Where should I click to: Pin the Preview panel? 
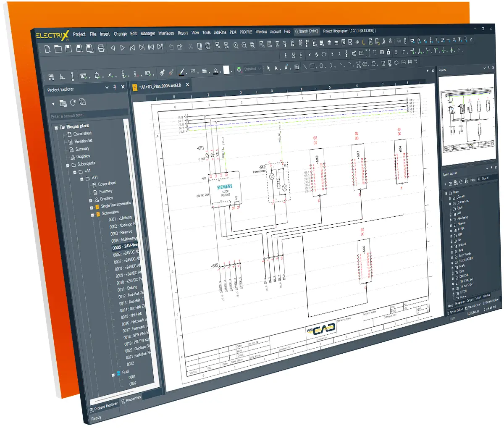(x=488, y=68)
